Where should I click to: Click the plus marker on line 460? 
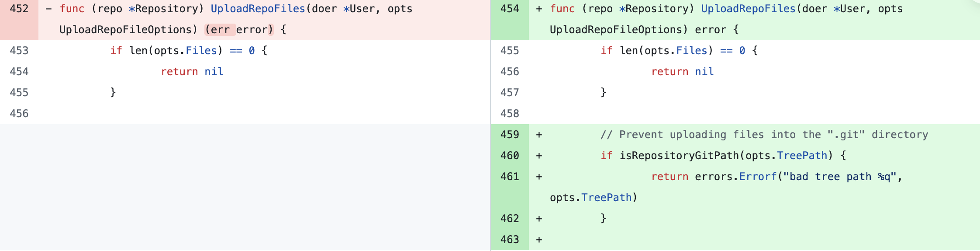[539, 156]
